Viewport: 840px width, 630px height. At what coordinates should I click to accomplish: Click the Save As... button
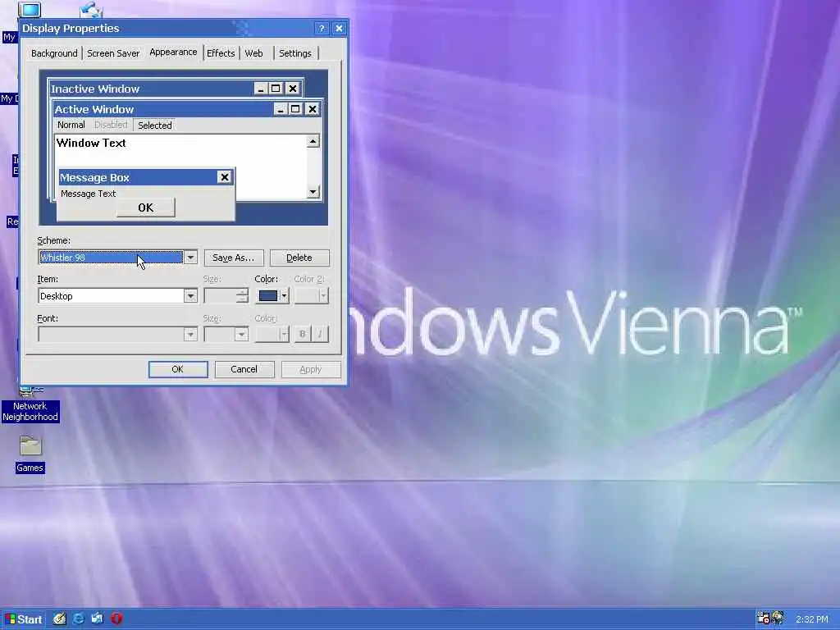[234, 258]
